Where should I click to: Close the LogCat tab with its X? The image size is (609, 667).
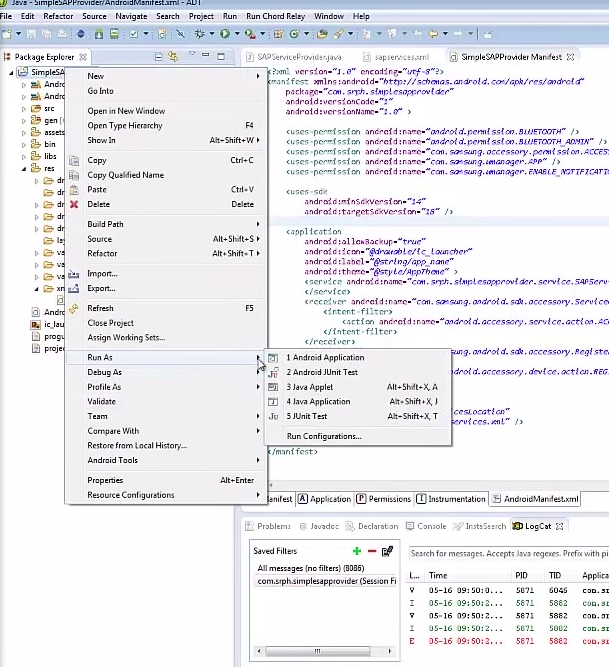click(x=560, y=527)
